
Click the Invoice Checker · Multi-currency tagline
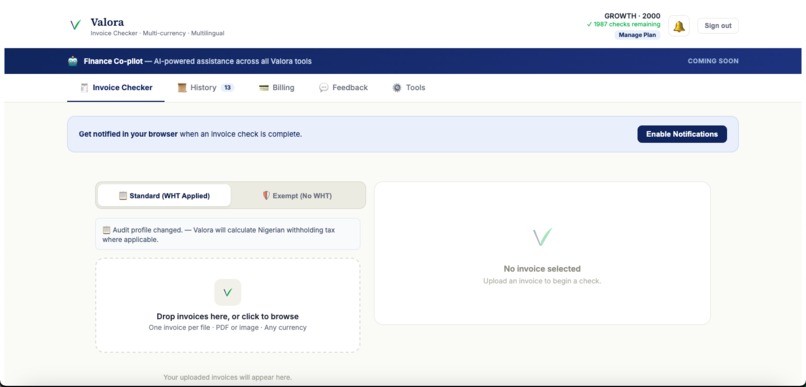coord(157,33)
